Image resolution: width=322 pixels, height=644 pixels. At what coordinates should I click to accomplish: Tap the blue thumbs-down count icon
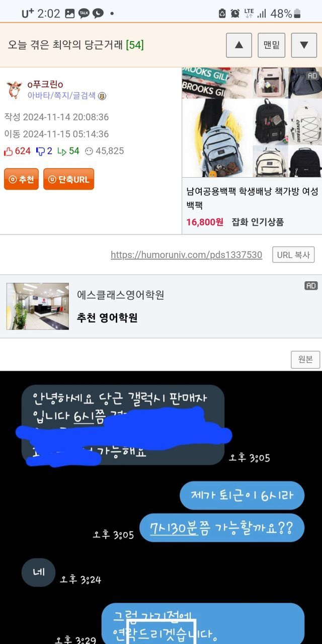[x=40, y=151]
